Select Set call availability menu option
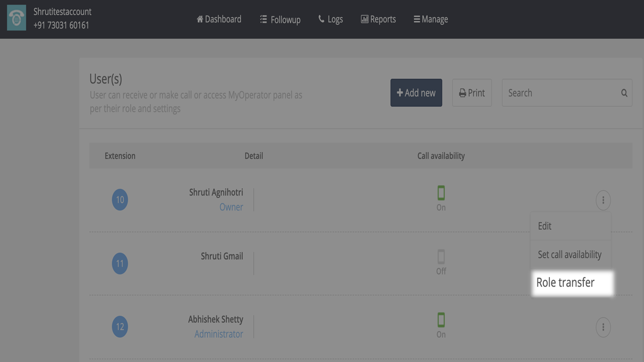The width and height of the screenshot is (644, 362). 570,254
